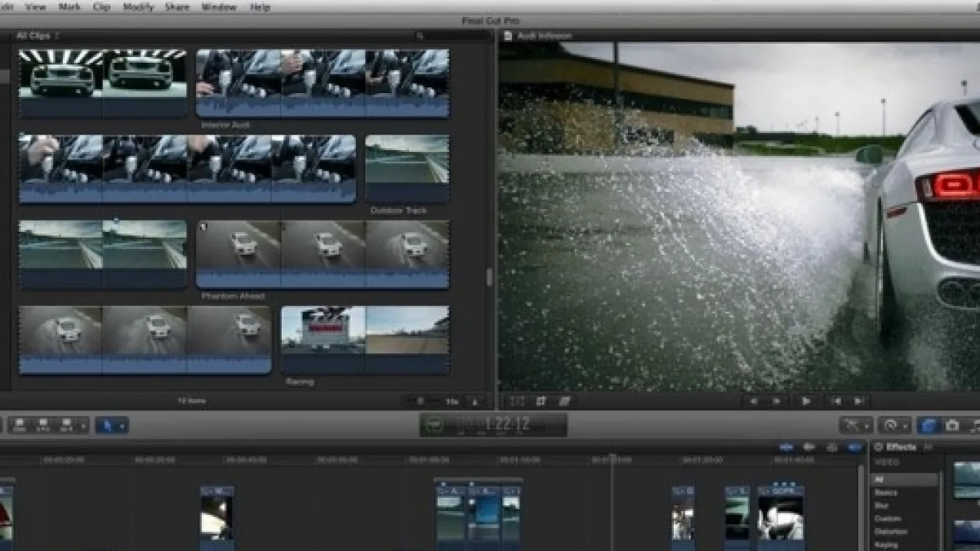Toggle video skimming in the timeline
The width and height of the screenshot is (980, 551).
(x=786, y=447)
